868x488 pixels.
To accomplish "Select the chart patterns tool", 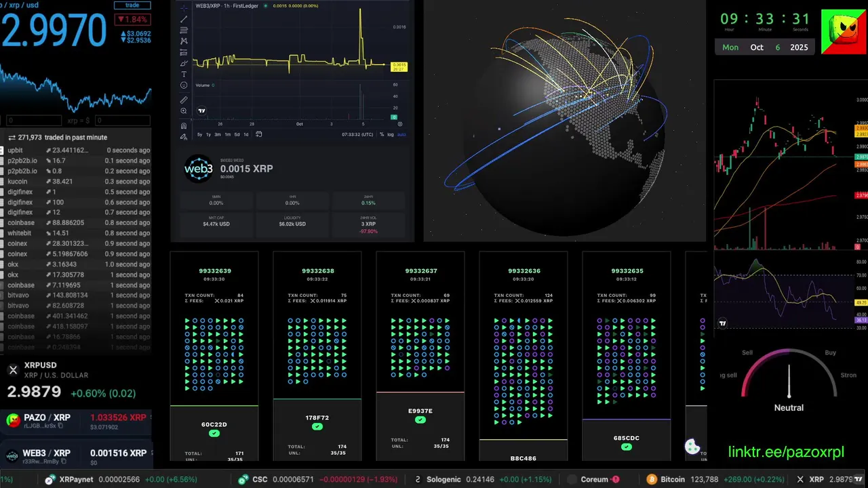I will pyautogui.click(x=184, y=41).
